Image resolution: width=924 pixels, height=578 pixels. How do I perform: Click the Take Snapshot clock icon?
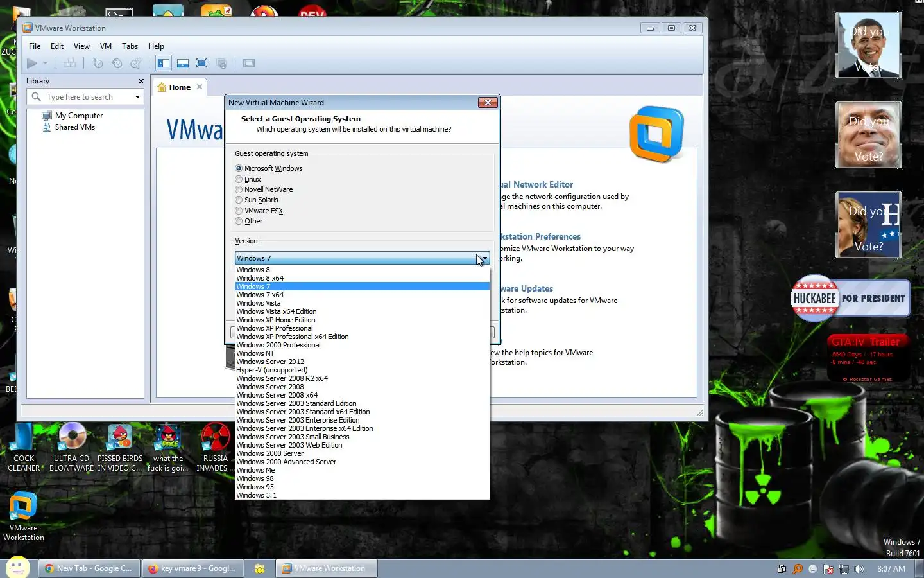[98, 63]
